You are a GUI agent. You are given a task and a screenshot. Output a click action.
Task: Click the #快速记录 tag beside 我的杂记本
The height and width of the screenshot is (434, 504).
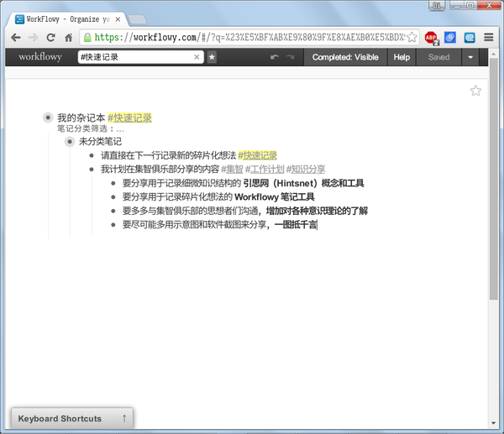click(x=129, y=118)
